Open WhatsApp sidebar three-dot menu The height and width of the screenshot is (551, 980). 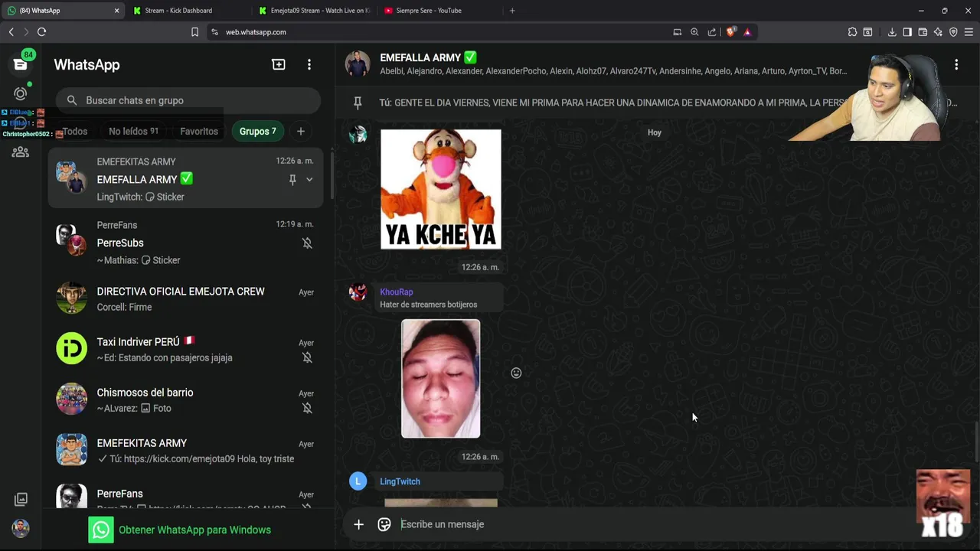[x=309, y=65]
